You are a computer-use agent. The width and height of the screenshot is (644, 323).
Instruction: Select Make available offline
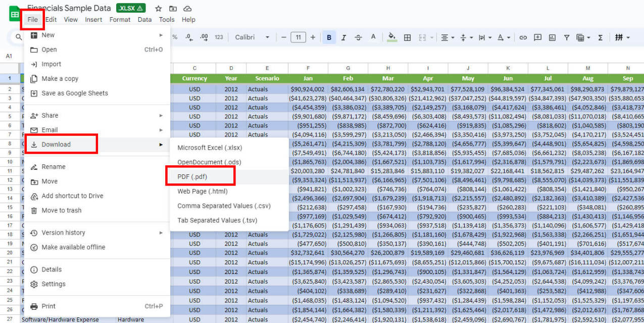[97, 247]
